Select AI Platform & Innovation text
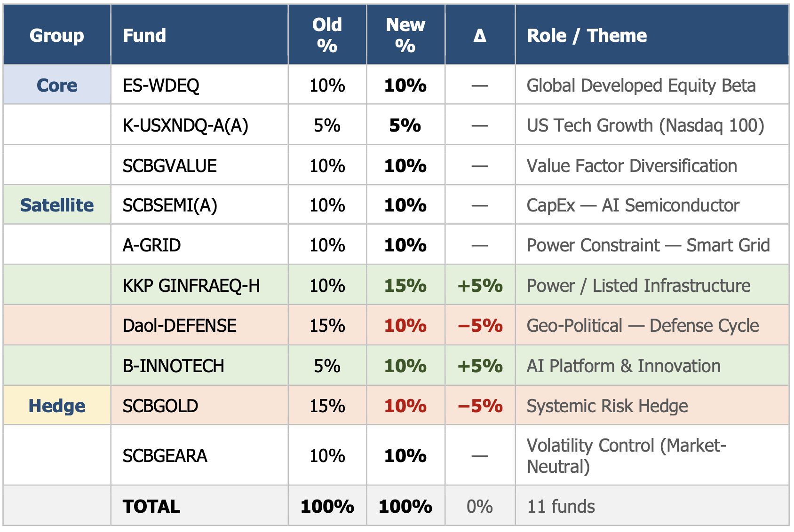Screen dimensions: 794x532 coord(623,366)
